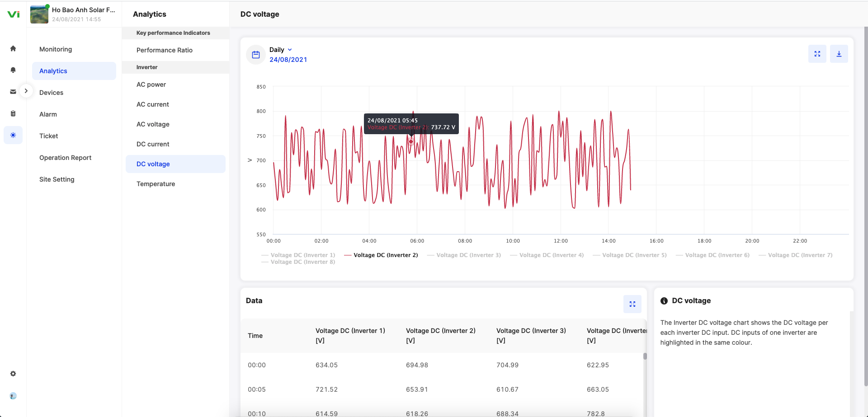Click the 24/08/2021 date link
This screenshot has height=417, width=868.
point(288,60)
